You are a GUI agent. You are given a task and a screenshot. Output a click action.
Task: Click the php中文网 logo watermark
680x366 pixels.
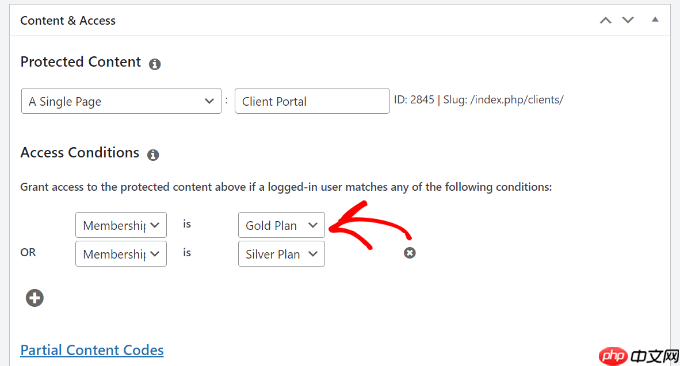coord(639,356)
